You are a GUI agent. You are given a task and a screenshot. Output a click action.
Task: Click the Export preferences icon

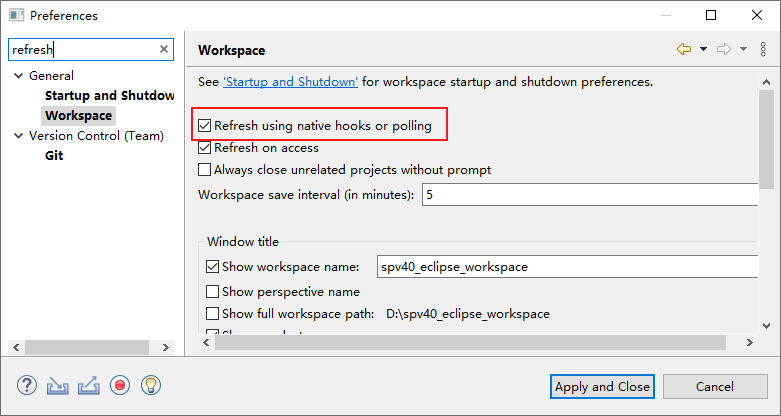(x=89, y=385)
